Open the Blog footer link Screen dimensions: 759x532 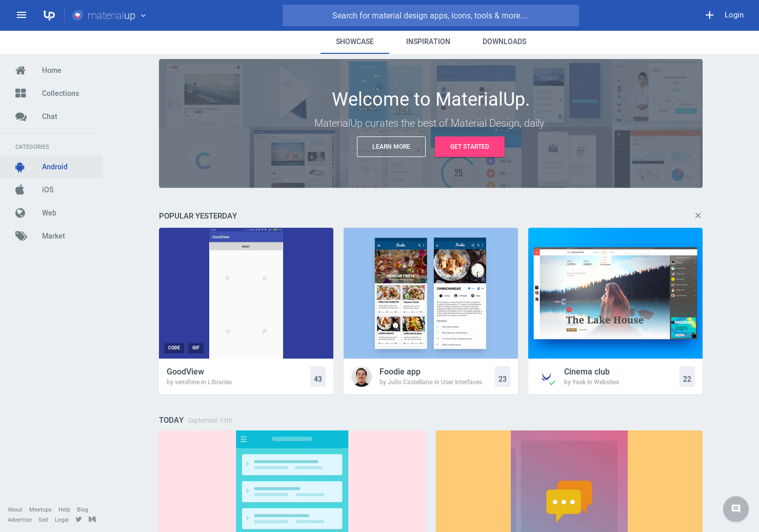click(x=83, y=509)
